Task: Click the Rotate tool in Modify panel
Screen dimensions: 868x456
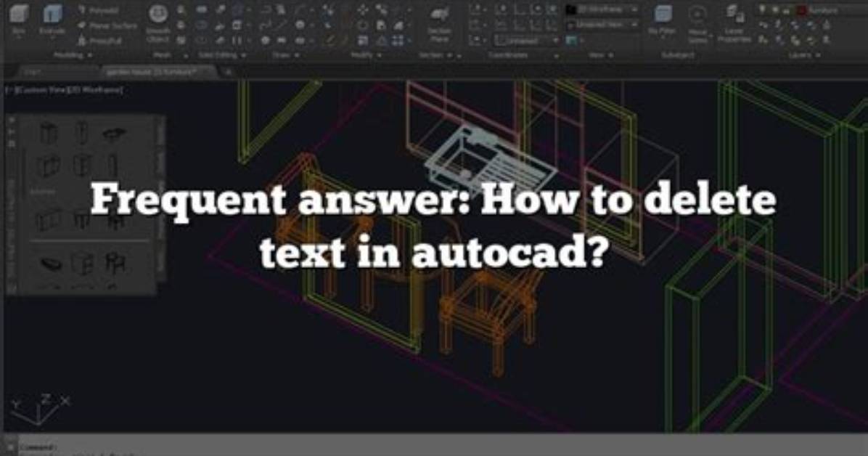Action: tap(364, 25)
